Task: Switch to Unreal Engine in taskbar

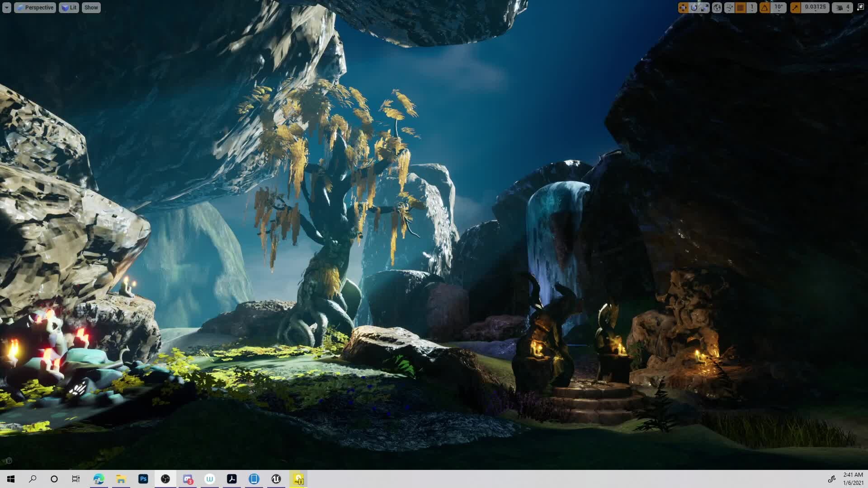Action: [276, 479]
